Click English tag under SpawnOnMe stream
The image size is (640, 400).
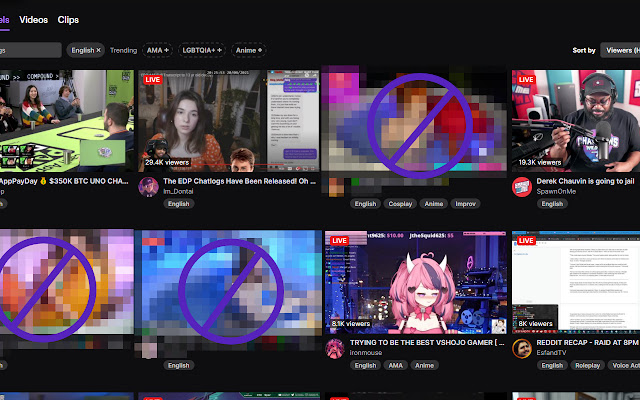click(552, 204)
